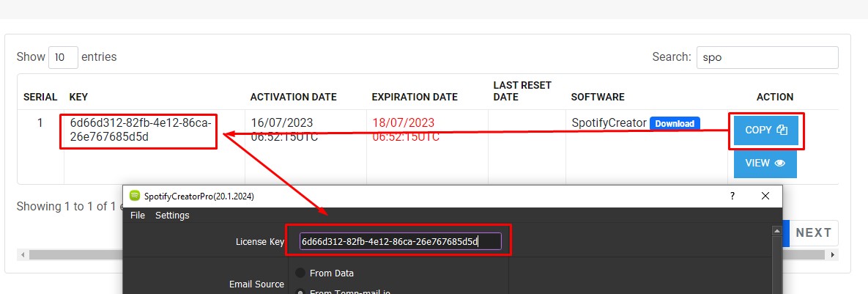Screen dimensions: 868x294
Task: Click the horizontal scrollbar left arrow
Action: pos(23,255)
